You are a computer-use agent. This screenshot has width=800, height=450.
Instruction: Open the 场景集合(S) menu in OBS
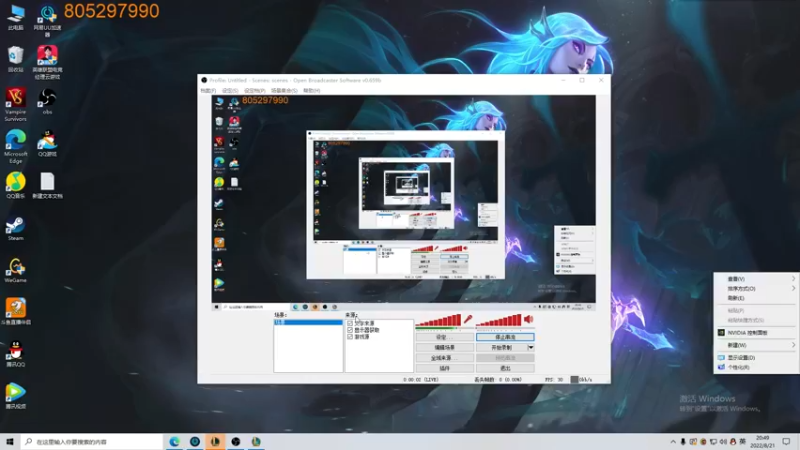coord(284,90)
